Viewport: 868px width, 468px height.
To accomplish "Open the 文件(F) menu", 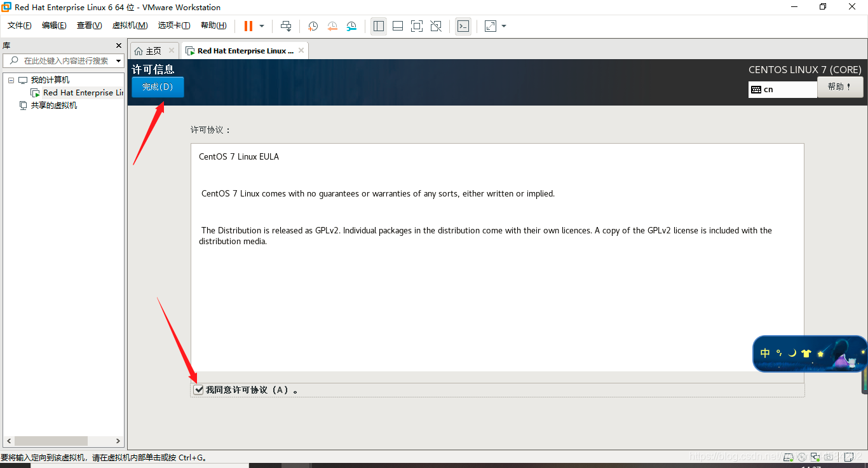I will pos(20,25).
